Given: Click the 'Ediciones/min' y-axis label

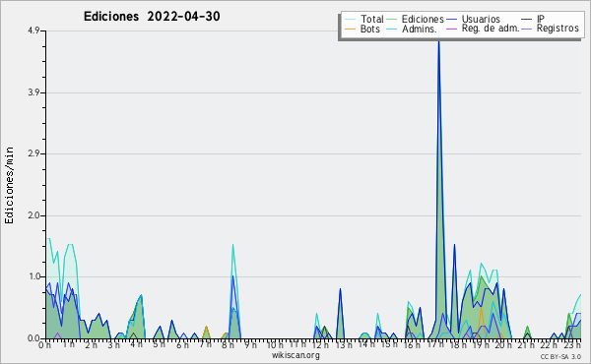Looking at the screenshot, I should tap(9, 185).
